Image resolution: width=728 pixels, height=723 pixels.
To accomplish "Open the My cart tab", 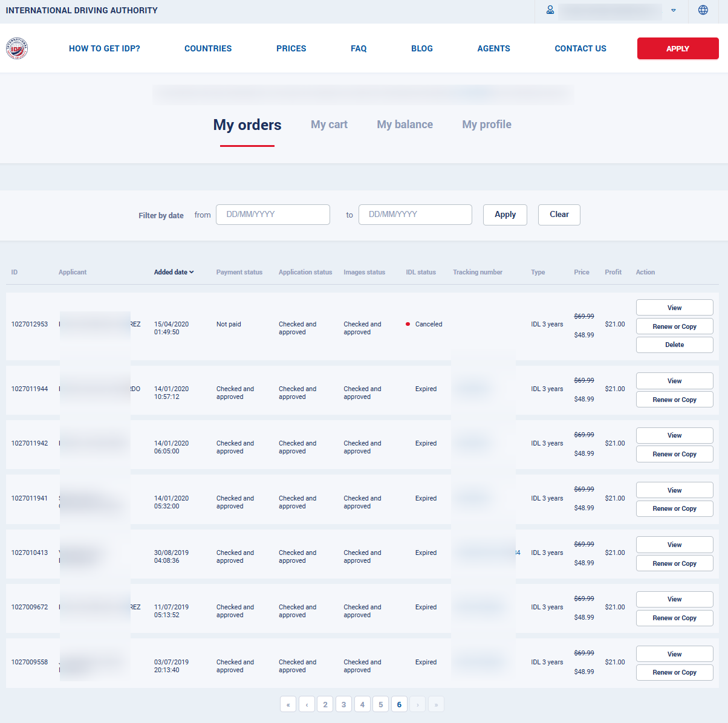I will tap(329, 125).
